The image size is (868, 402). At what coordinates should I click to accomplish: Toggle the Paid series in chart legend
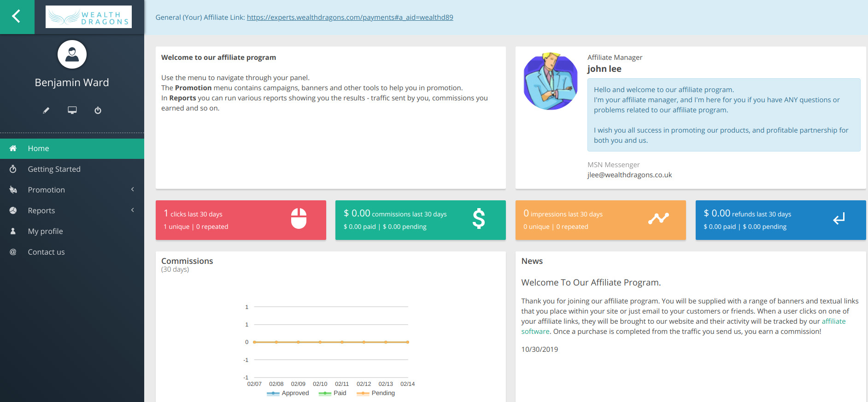(332, 393)
